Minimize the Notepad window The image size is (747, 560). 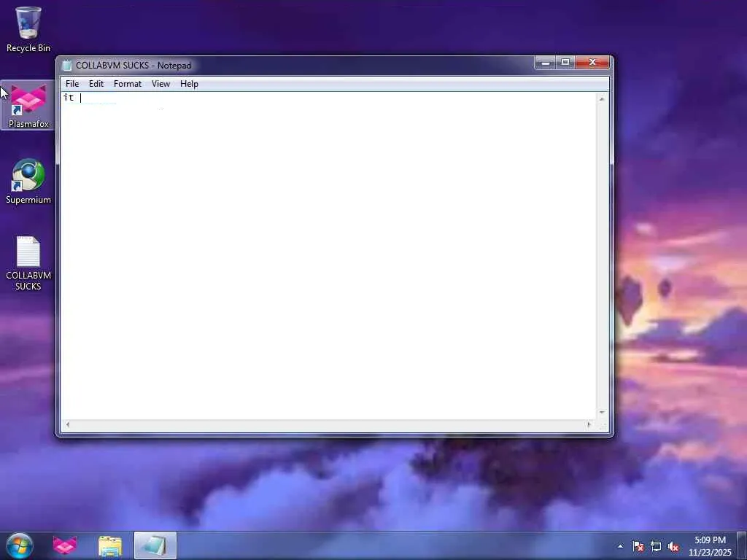point(546,63)
